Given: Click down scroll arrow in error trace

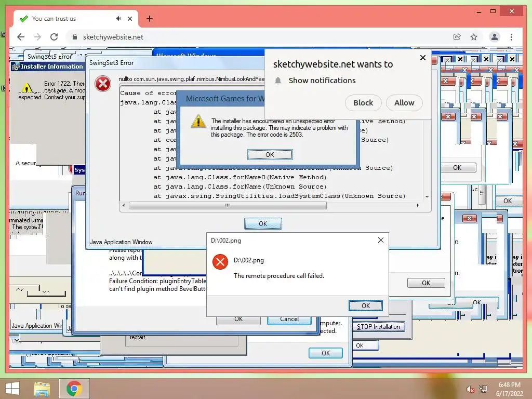Looking at the screenshot, I should point(427,196).
